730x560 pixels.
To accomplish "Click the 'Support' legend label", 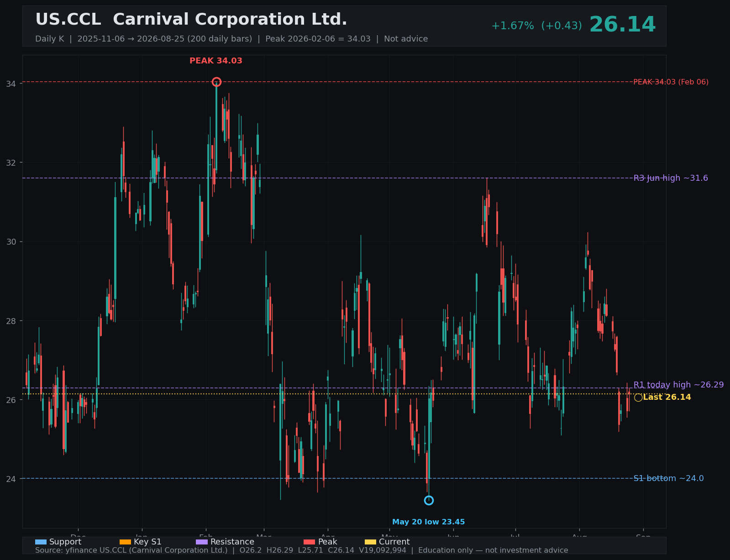I will pyautogui.click(x=65, y=542).
